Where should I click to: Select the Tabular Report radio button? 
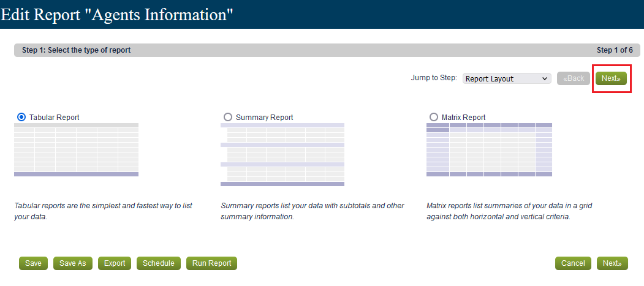coord(21,118)
